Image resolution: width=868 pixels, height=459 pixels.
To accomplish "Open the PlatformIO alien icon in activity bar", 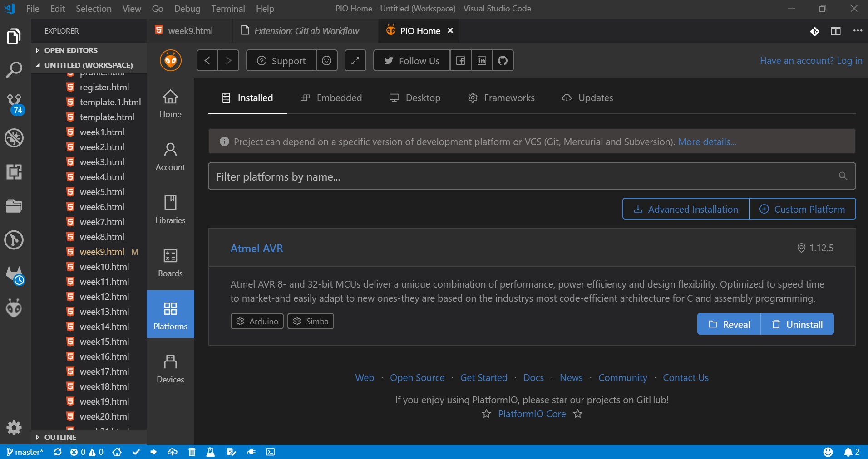I will (14, 308).
